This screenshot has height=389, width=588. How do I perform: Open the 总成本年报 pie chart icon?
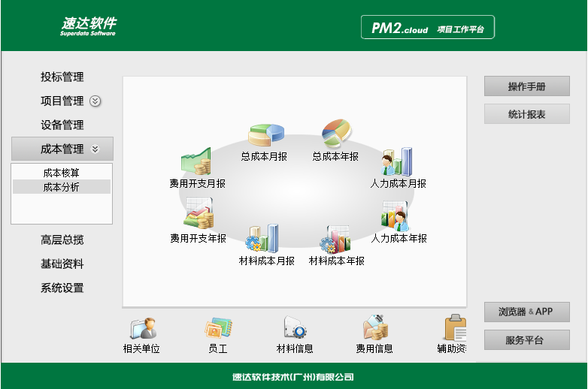coord(336,133)
